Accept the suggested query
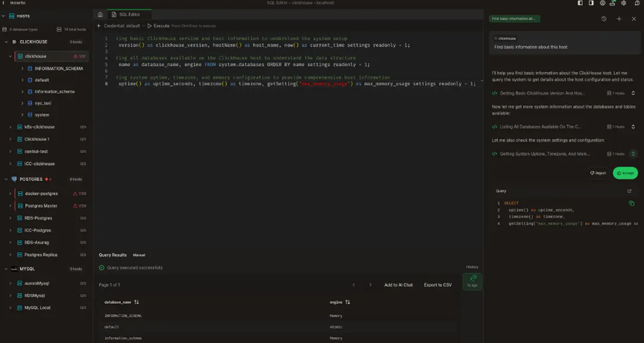644x343 pixels. point(625,173)
